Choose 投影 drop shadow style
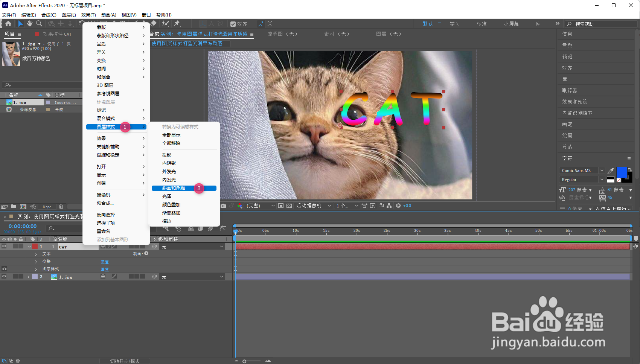The image size is (640, 364). pyautogui.click(x=167, y=155)
